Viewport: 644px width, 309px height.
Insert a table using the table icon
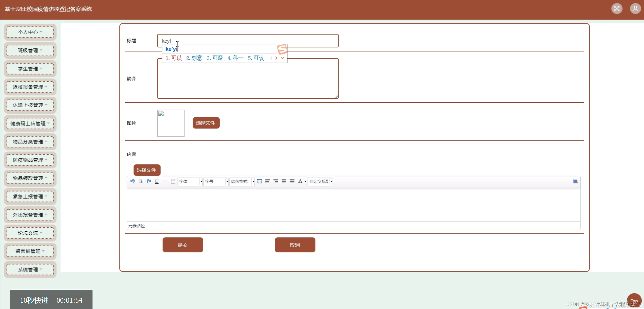259,181
